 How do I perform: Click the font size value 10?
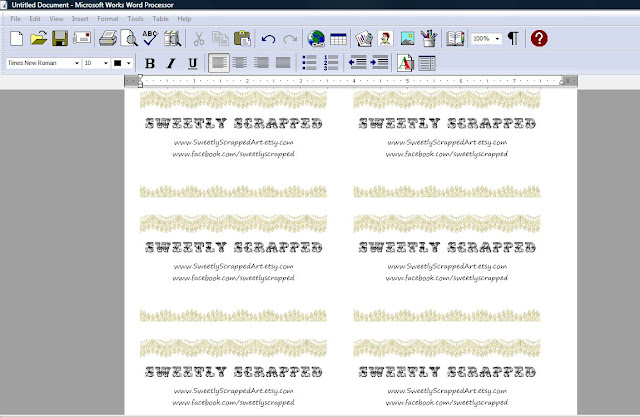click(x=88, y=63)
